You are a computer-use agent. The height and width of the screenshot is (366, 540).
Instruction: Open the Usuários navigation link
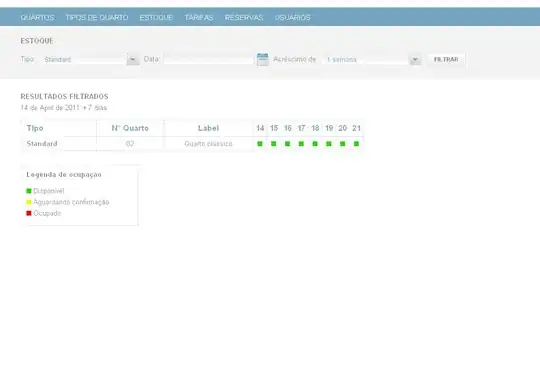[292, 17]
